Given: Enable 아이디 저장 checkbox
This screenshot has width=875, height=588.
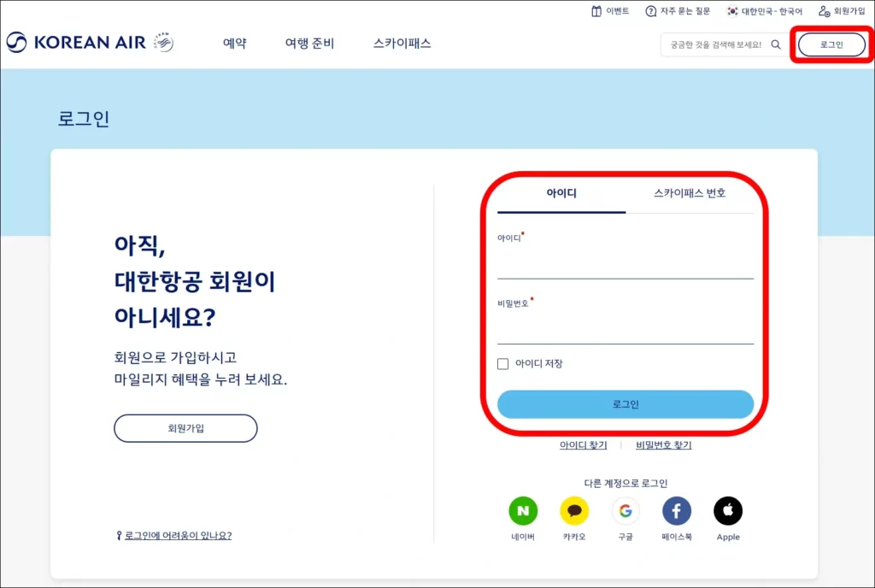Looking at the screenshot, I should click(x=502, y=364).
